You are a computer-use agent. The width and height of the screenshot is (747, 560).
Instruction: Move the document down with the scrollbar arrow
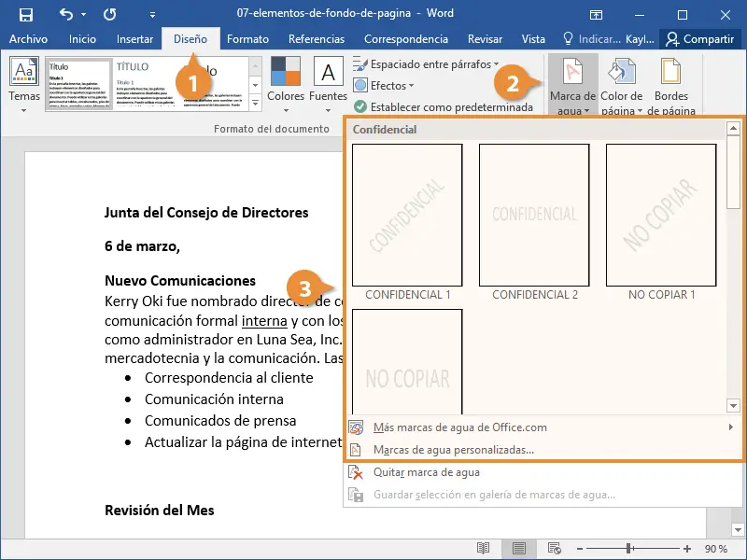point(738,529)
